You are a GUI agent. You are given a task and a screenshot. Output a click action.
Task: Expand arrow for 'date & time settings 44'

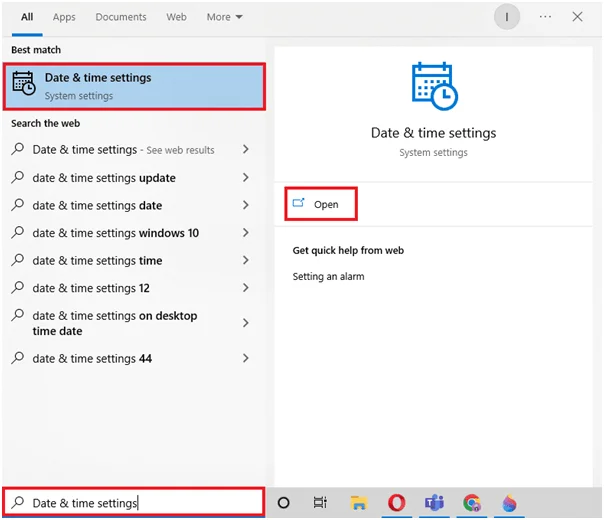[246, 358]
